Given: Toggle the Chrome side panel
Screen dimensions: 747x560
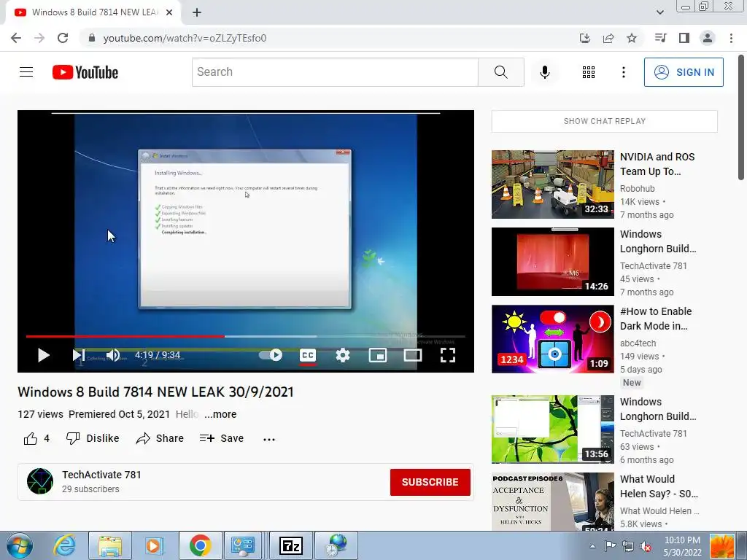Looking at the screenshot, I should tap(684, 38).
